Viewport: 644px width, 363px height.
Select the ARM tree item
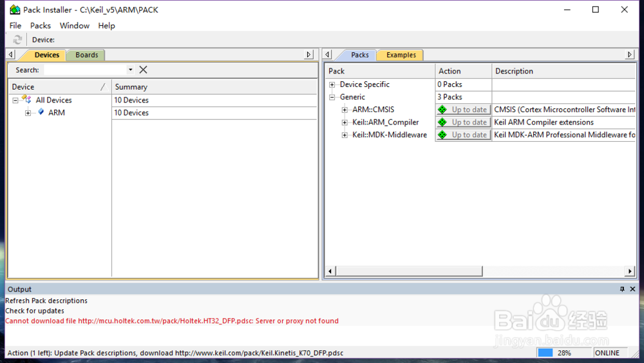pos(56,113)
